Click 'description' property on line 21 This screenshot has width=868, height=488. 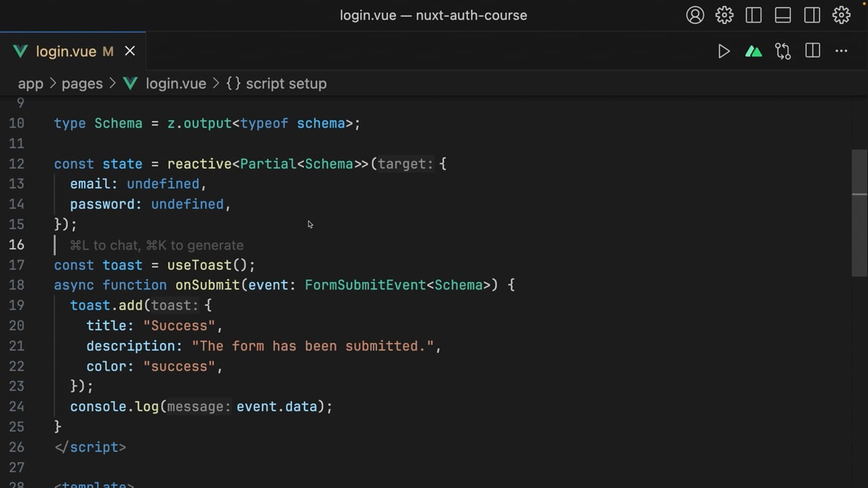pyautogui.click(x=131, y=346)
